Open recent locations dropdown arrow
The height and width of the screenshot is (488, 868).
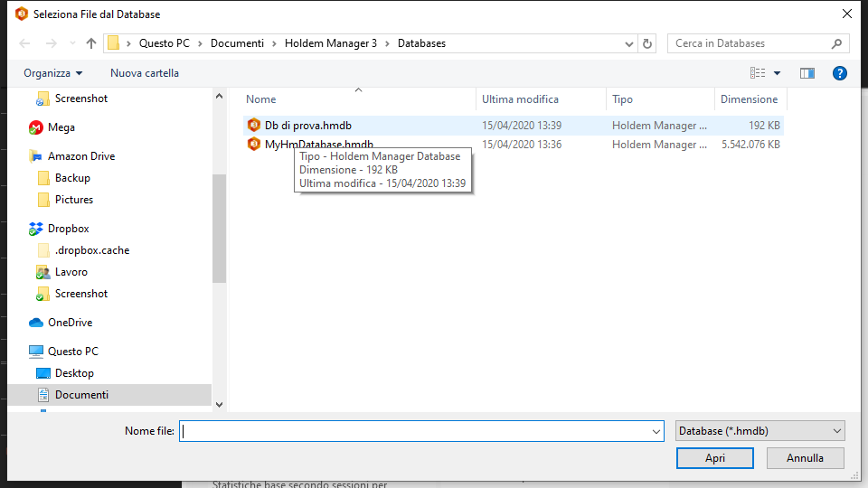(72, 43)
